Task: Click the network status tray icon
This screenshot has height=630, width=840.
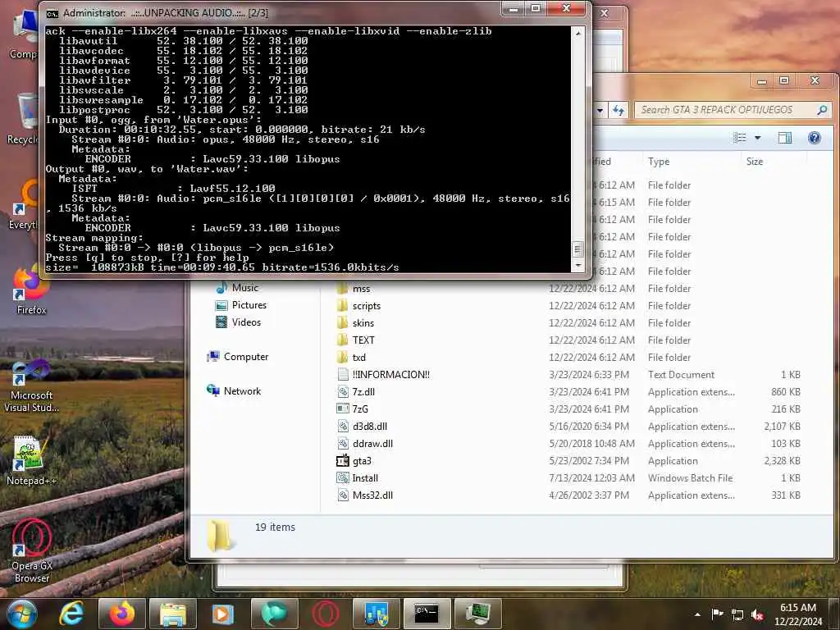Action: pos(737,614)
